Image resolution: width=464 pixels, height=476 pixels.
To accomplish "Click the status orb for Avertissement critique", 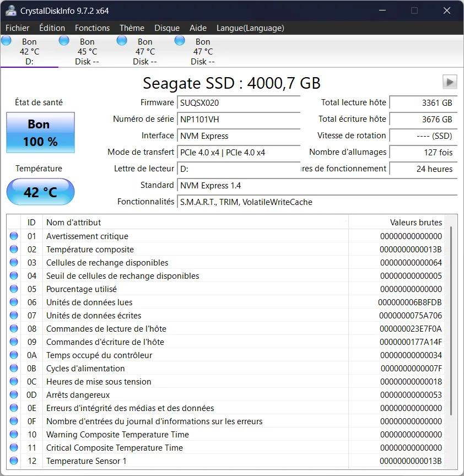I will 14,236.
